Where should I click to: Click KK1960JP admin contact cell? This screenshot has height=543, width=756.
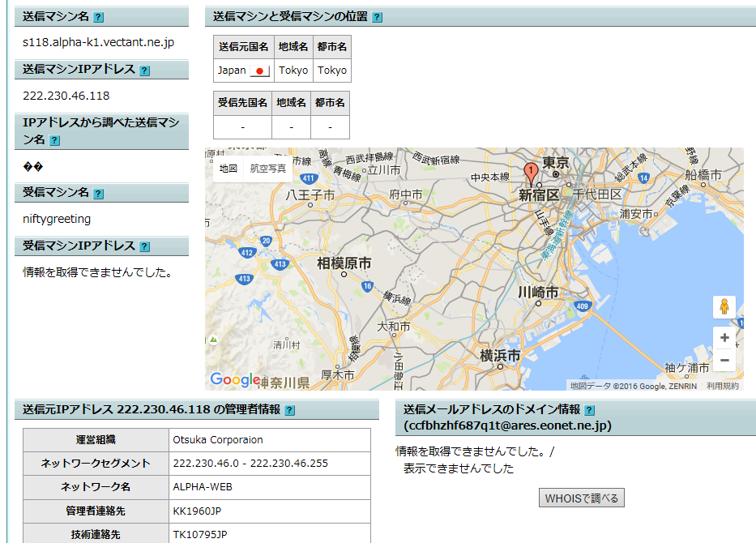[270, 511]
